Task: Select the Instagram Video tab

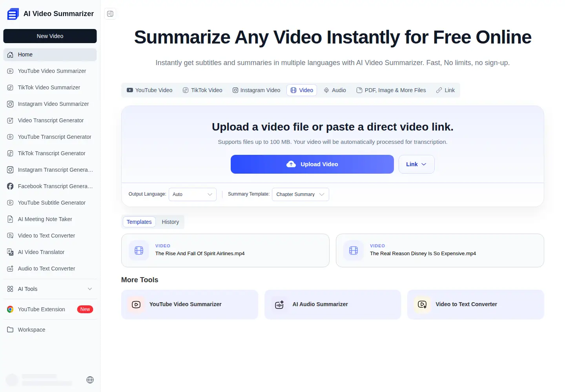Action: 256,90
